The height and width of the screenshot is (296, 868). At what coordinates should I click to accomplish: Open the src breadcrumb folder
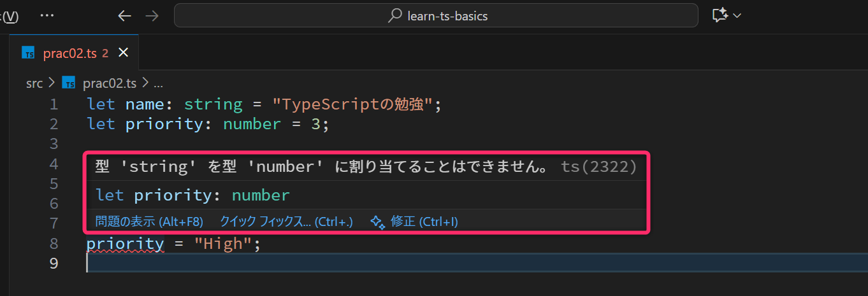tap(34, 83)
